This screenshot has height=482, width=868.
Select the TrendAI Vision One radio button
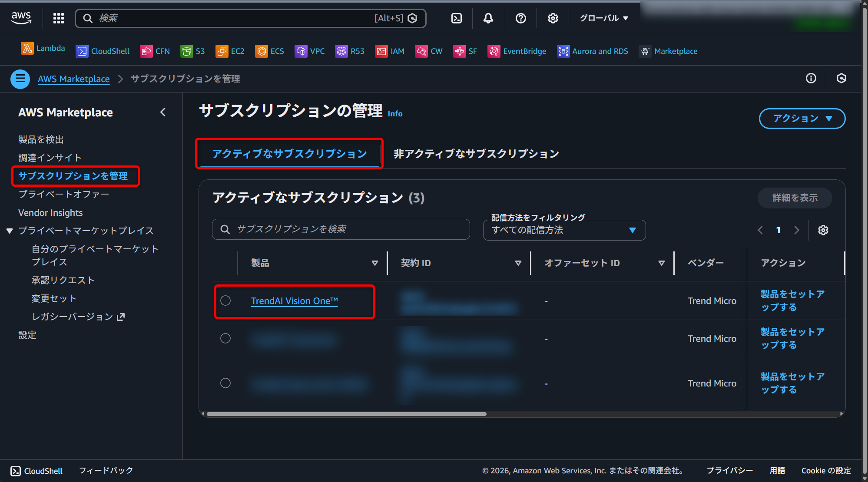[225, 300]
